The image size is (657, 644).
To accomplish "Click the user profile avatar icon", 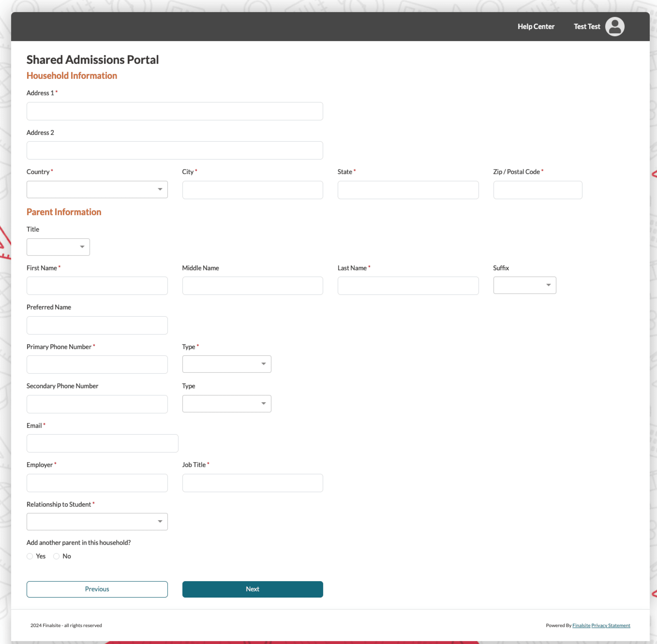I will coord(614,26).
